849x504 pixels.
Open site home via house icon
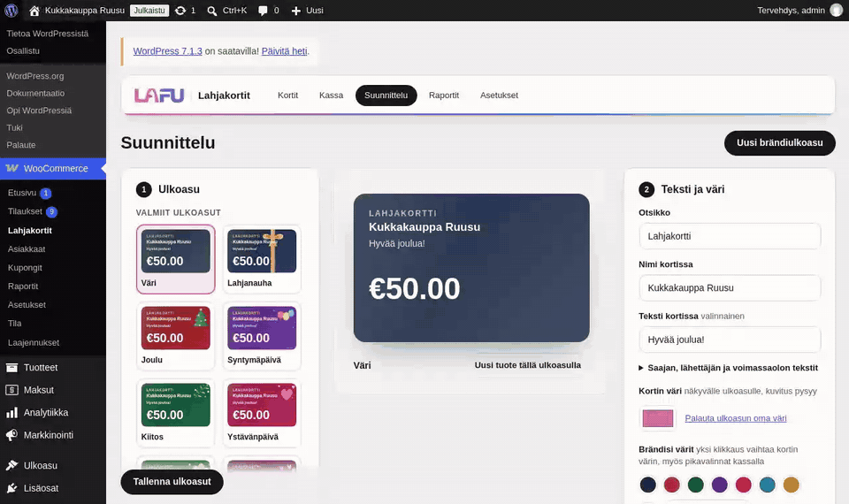(34, 11)
